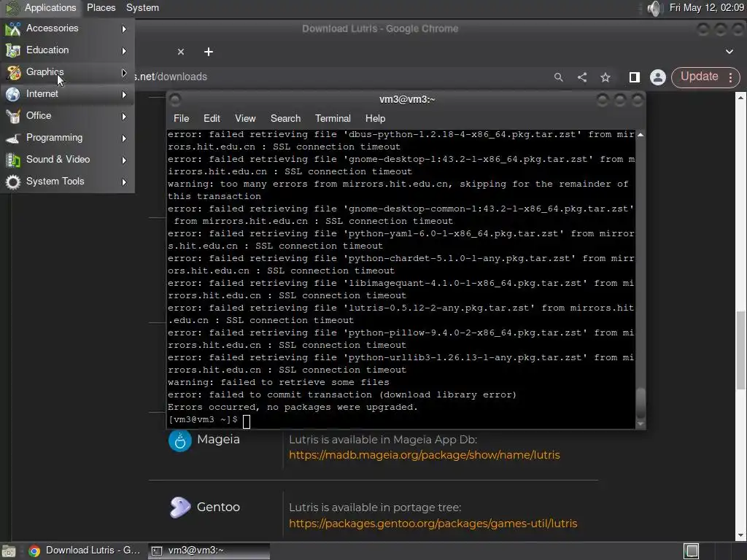Open the Places panel menu
Screen dimensions: 747x560
[x=101, y=7]
